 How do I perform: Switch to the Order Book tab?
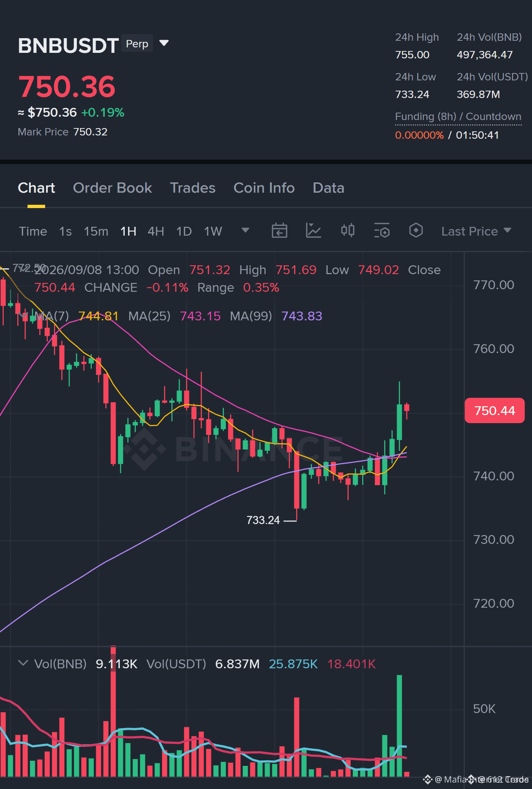coord(112,188)
